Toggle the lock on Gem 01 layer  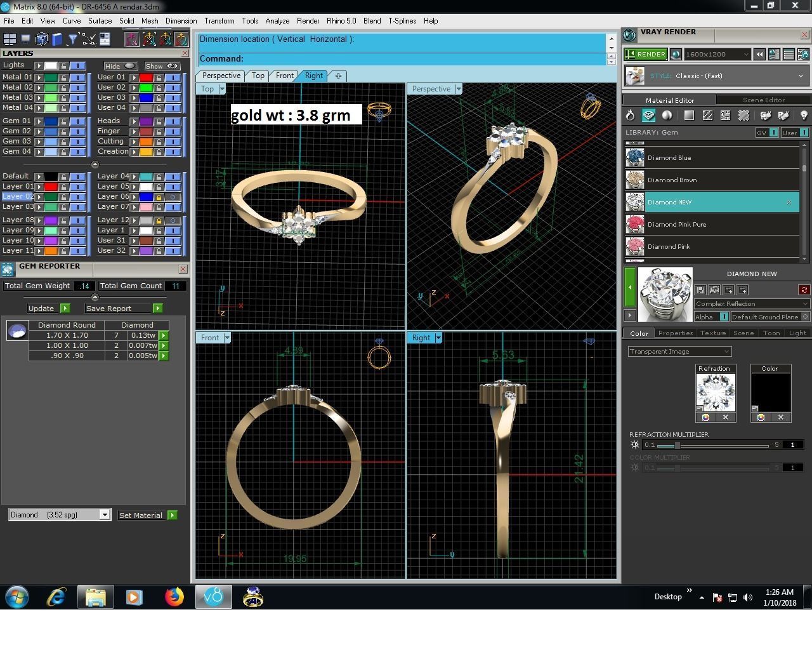pos(63,121)
